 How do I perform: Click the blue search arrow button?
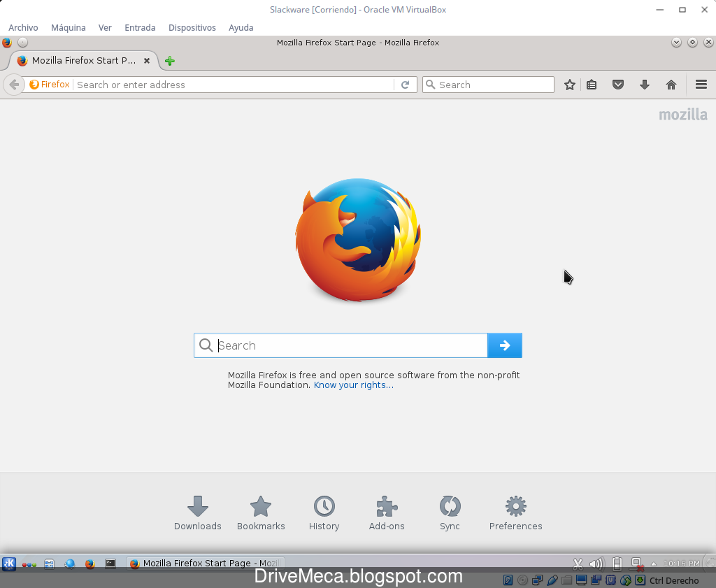(x=504, y=345)
